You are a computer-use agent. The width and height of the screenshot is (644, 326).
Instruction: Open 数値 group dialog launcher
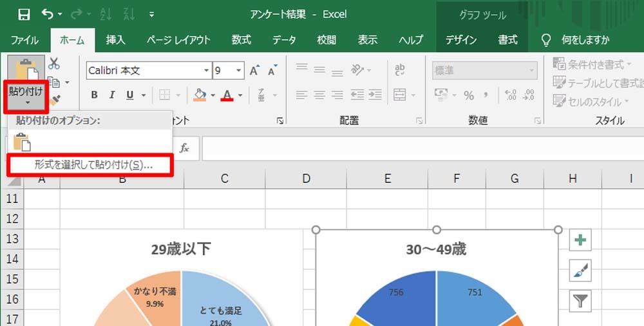point(538,120)
